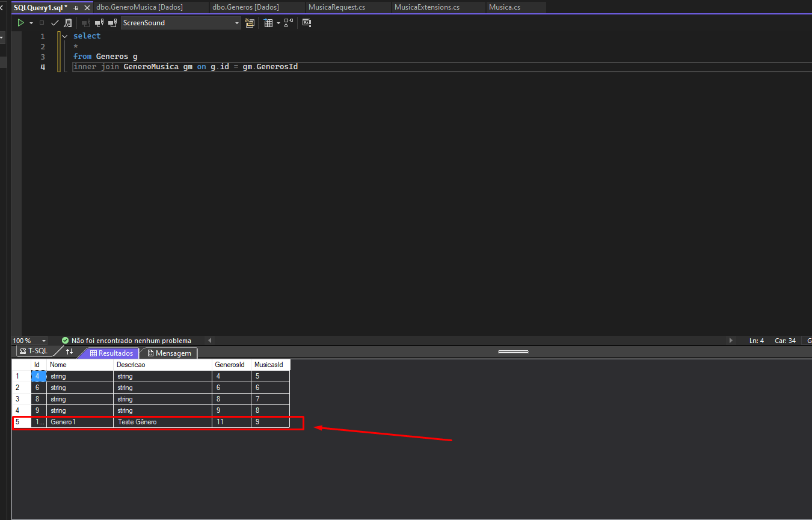
Task: Select the 'Genero1' Nome cell
Action: coord(80,422)
